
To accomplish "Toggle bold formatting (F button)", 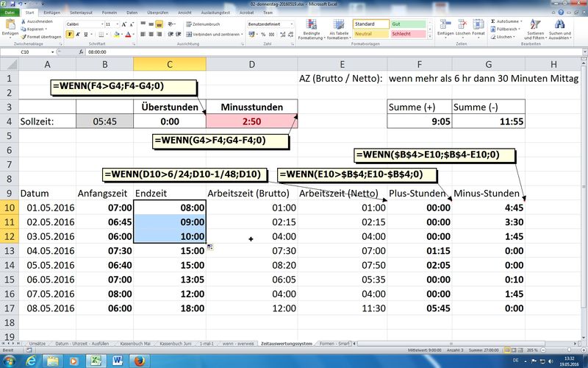I will (71, 34).
